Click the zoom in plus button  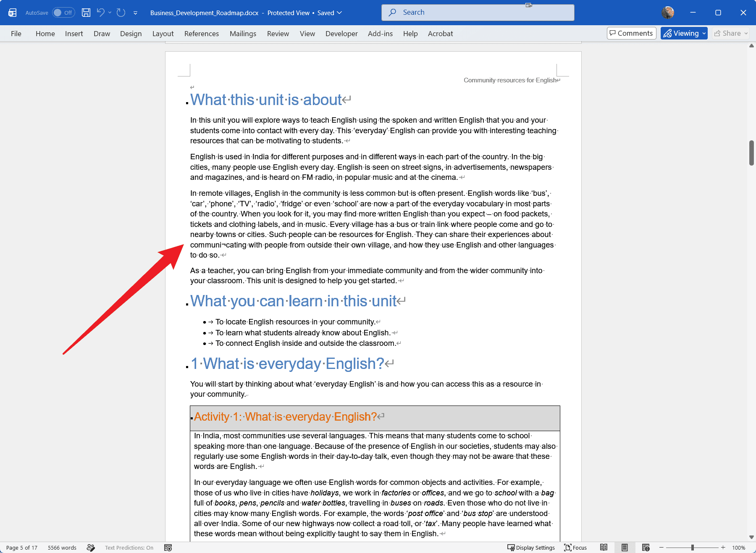tap(723, 548)
